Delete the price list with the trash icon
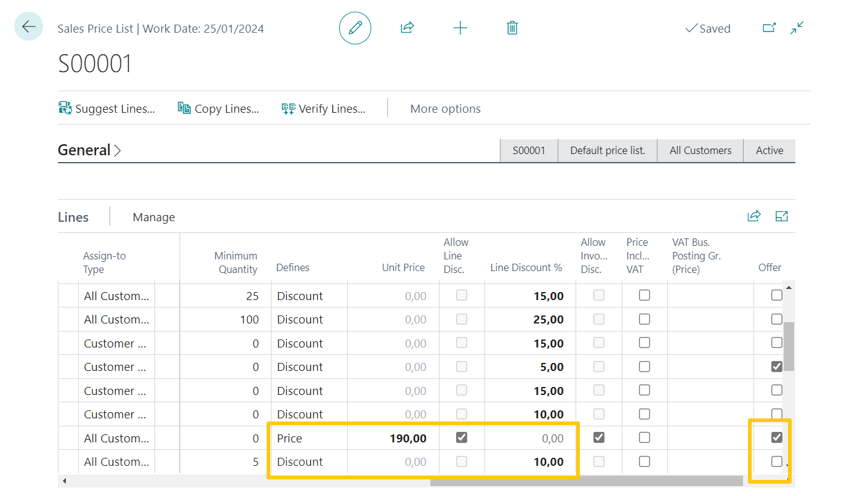This screenshot has height=496, width=868. [x=512, y=28]
